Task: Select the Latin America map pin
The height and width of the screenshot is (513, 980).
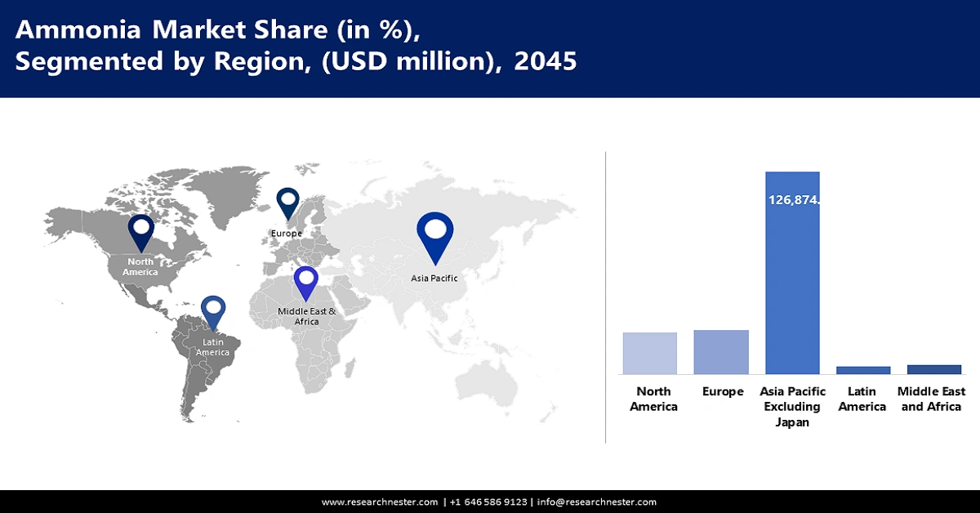Action: [x=213, y=312]
